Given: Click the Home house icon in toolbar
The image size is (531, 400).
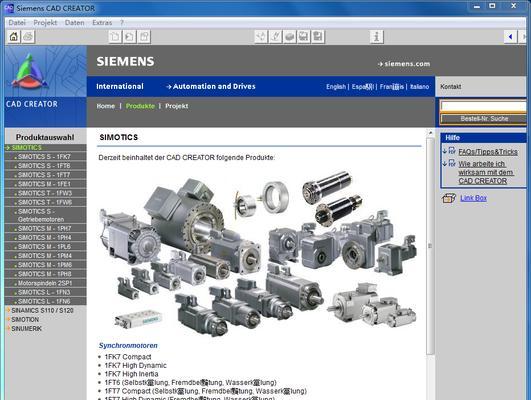Looking at the screenshot, I should (14, 37).
